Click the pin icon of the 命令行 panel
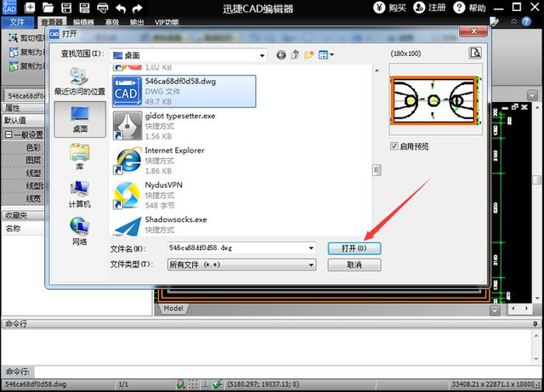544x392 pixels. point(535,324)
